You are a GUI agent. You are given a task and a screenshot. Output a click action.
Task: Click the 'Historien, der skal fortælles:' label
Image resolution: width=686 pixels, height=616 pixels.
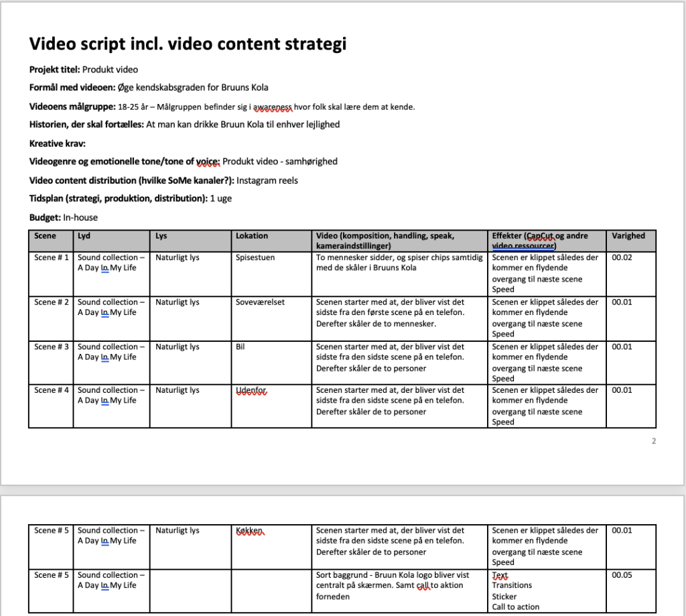(86, 125)
